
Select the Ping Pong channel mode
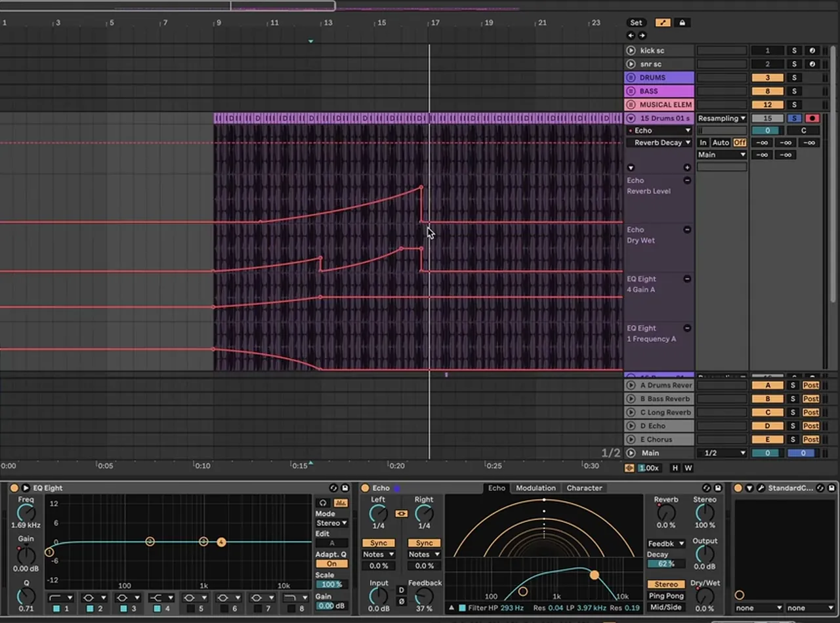(666, 596)
